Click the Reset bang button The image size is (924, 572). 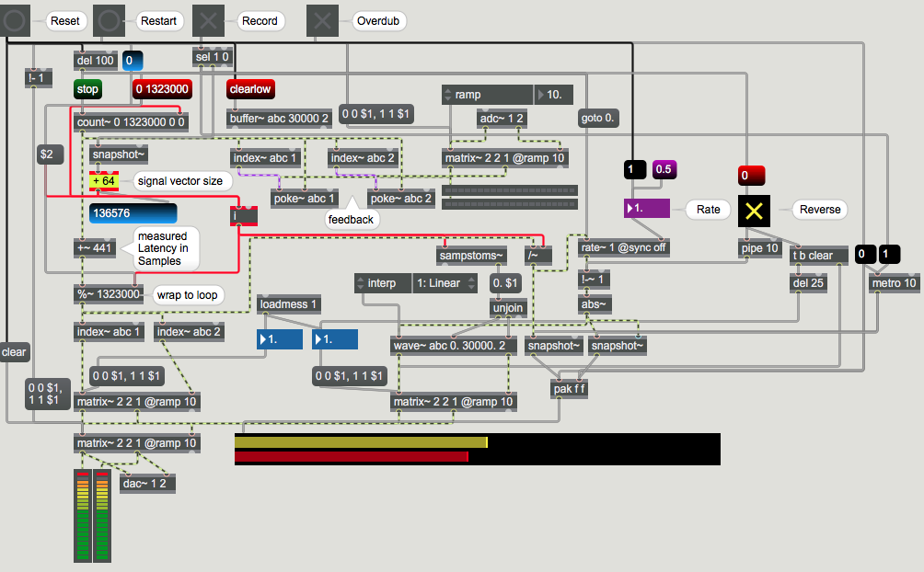[17, 20]
